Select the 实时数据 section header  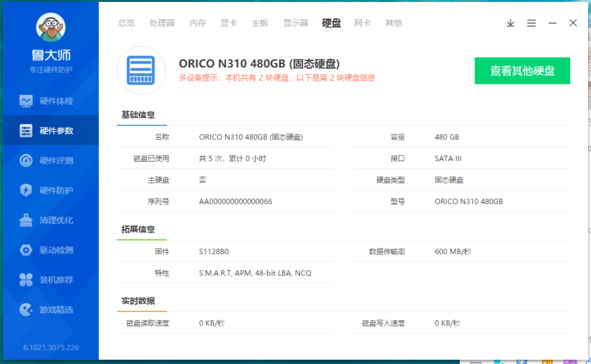(x=138, y=301)
